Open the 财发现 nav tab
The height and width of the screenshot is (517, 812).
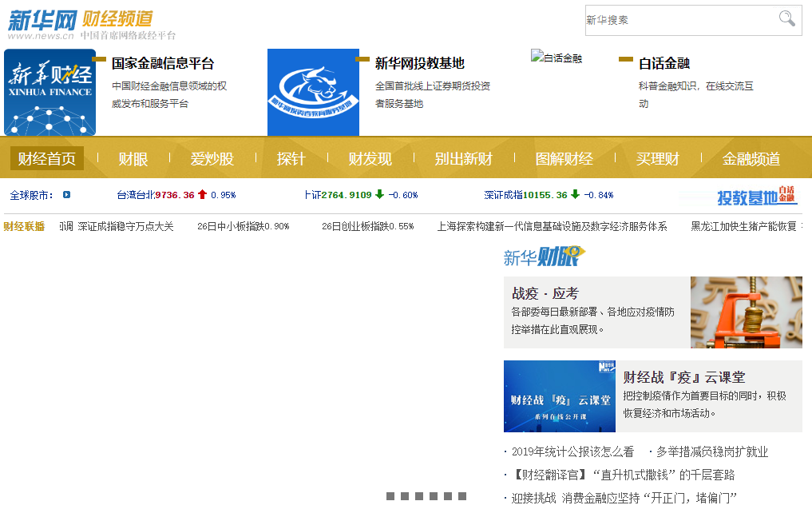[370, 158]
